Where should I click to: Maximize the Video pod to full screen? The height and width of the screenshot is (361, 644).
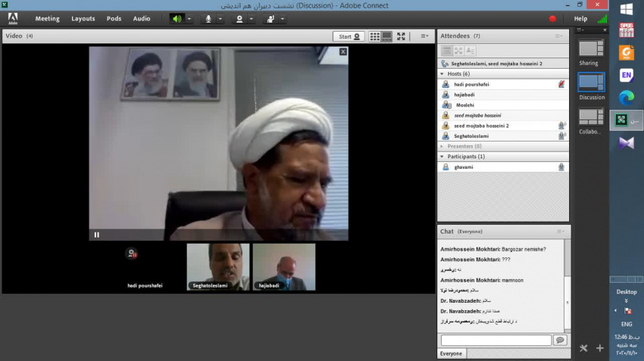click(402, 36)
